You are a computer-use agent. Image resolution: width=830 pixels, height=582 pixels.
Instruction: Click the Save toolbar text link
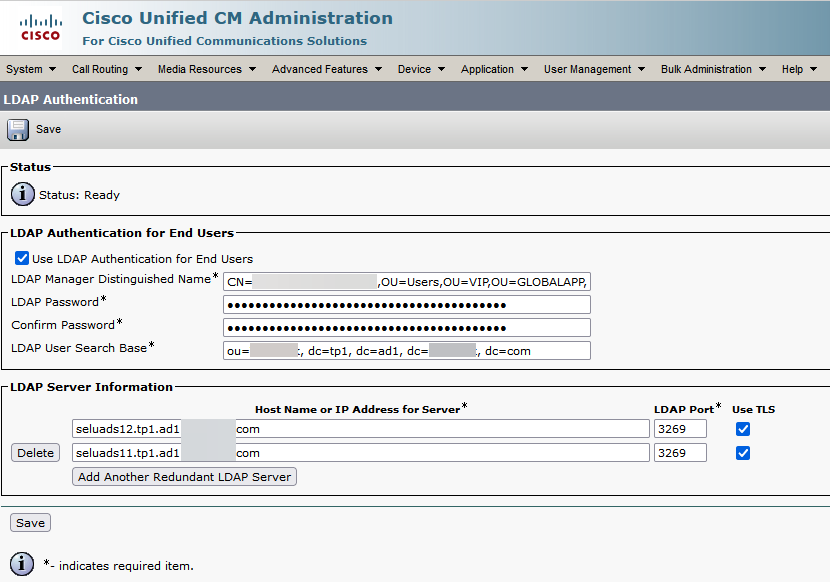[x=48, y=129]
